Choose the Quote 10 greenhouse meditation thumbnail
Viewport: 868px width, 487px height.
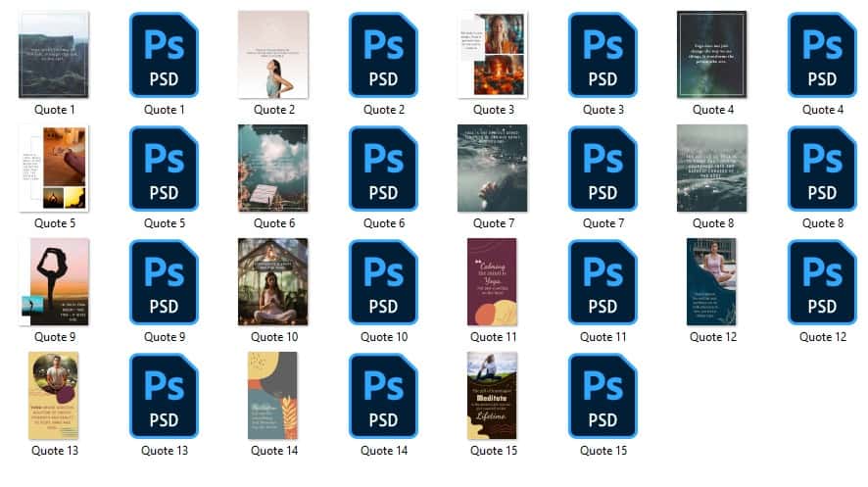tap(273, 282)
